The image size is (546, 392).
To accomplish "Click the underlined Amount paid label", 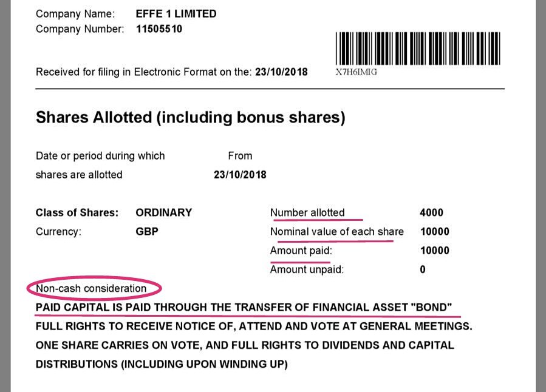I will [301, 251].
